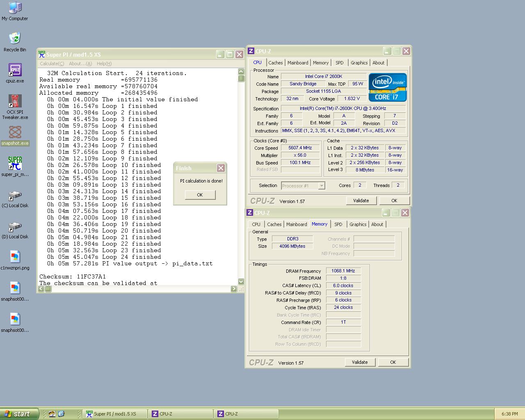Select the snapshot.exe desktop icon
525x420 pixels.
click(15, 132)
